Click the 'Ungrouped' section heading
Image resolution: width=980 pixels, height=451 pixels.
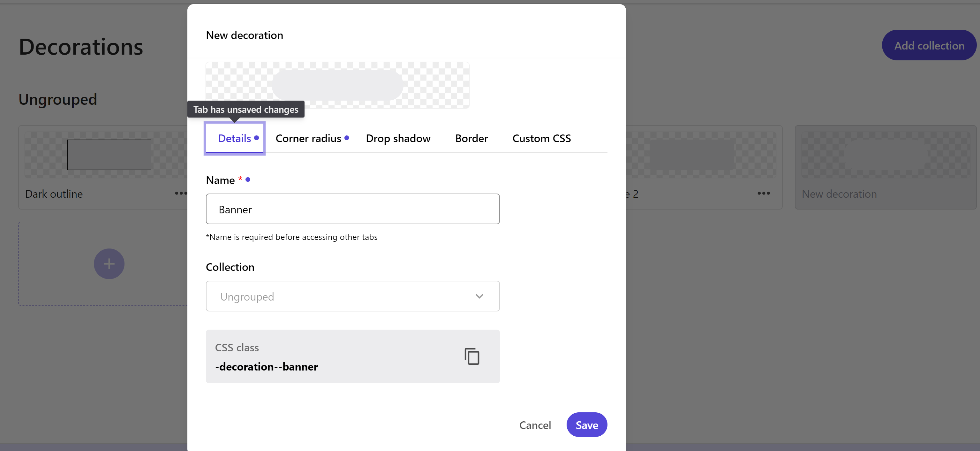click(x=58, y=99)
